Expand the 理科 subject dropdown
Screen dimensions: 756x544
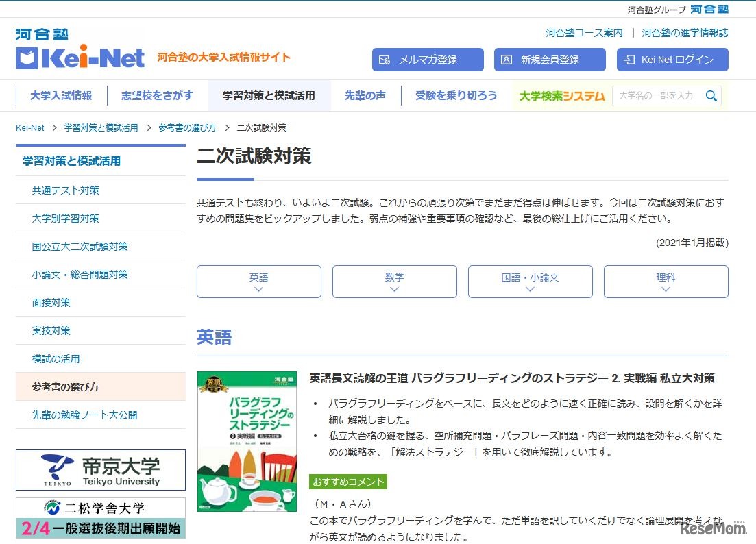[666, 281]
